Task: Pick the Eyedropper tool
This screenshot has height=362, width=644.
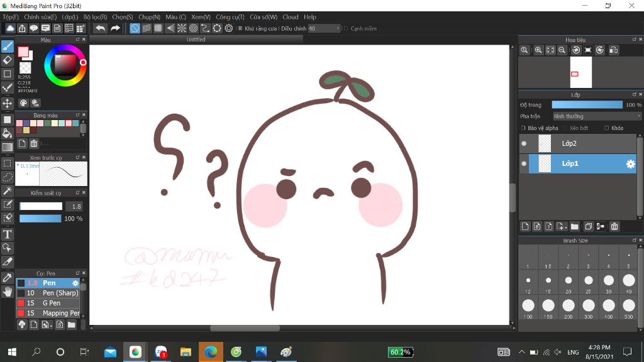Action: tap(8, 278)
